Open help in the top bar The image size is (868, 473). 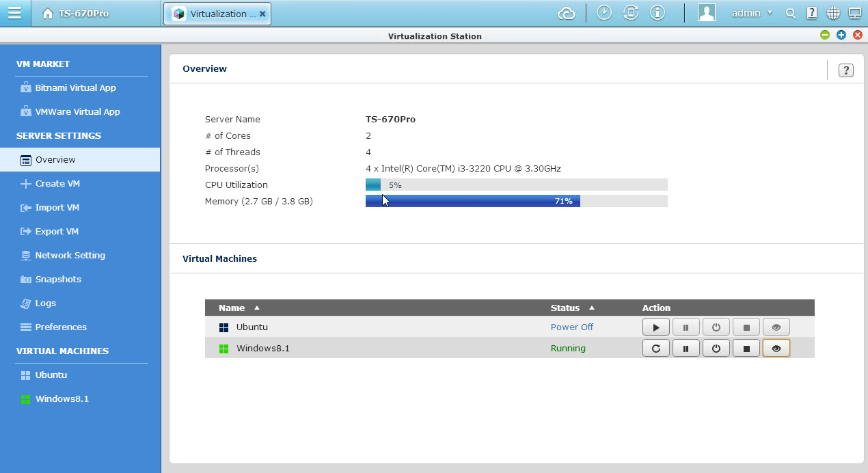click(812, 13)
